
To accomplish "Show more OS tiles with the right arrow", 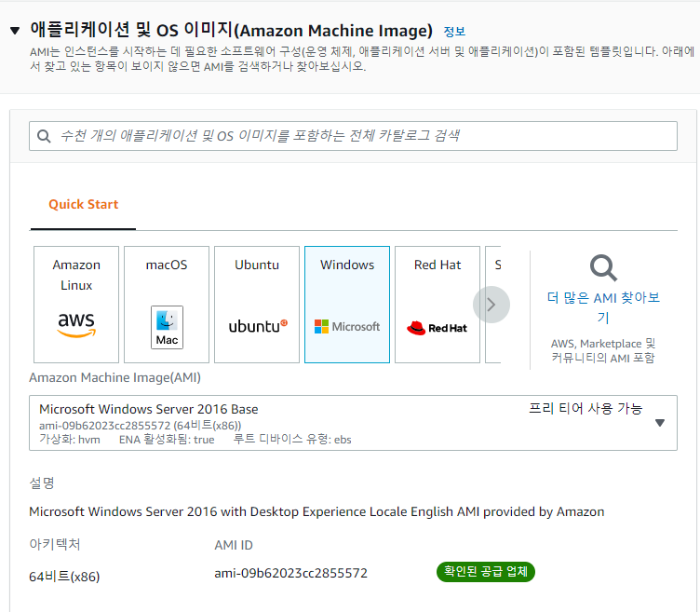I will (491, 305).
